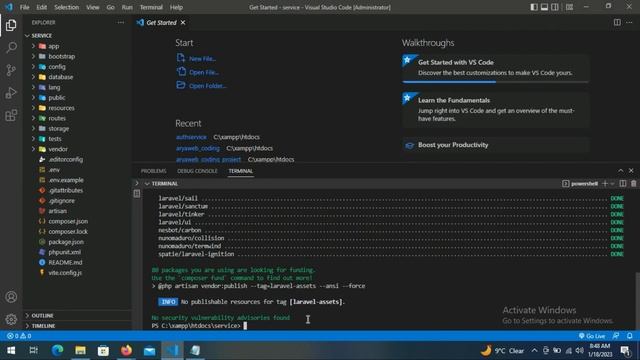Collapse the TERMINAL section header chevron
Screen dimensions: 640x360
click(x=147, y=184)
